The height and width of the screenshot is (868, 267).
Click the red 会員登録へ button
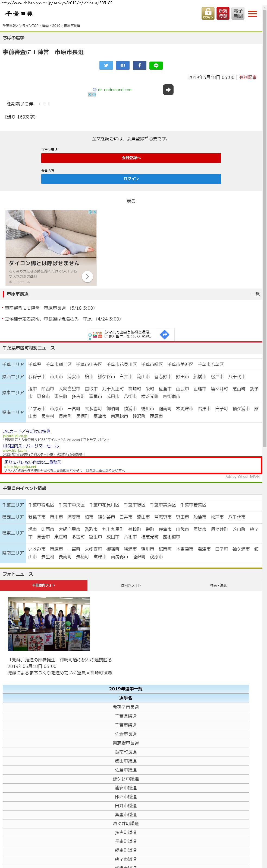[x=131, y=158]
